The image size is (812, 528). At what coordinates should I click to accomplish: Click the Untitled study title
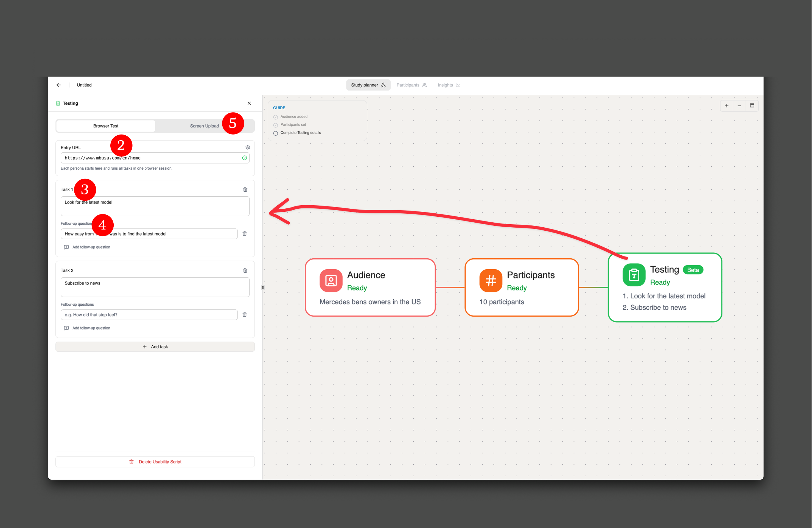[x=84, y=85]
